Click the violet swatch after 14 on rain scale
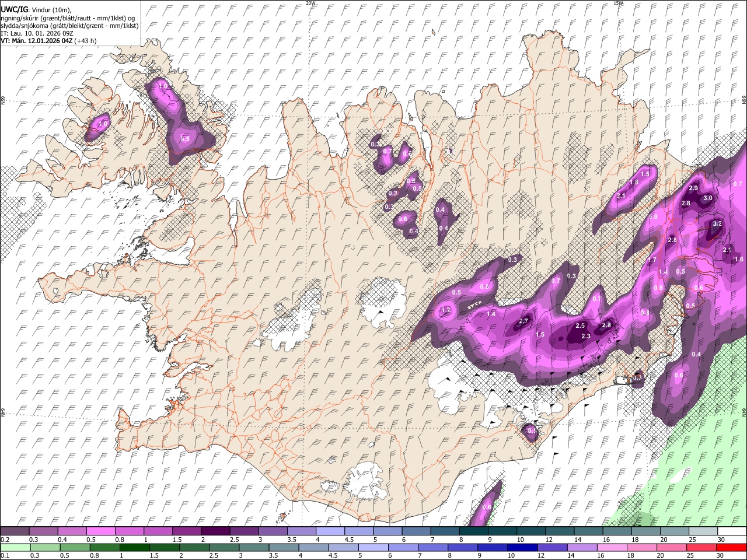This screenshot has height=560, width=747. pyautogui.click(x=582, y=547)
